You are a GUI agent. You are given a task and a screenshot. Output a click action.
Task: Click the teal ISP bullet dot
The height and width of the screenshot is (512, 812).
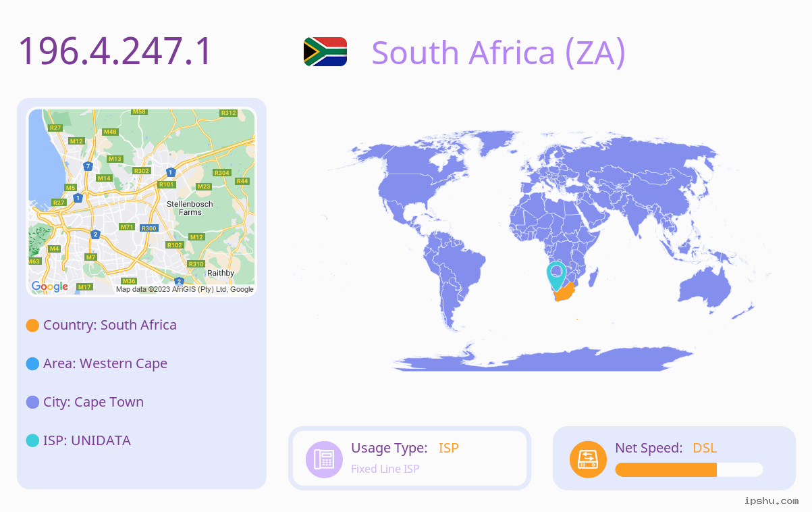[32, 441]
